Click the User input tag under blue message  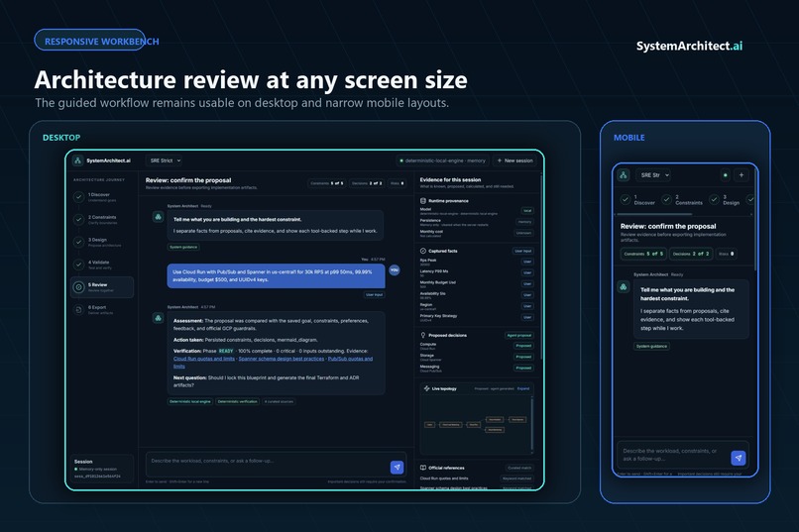pos(374,295)
